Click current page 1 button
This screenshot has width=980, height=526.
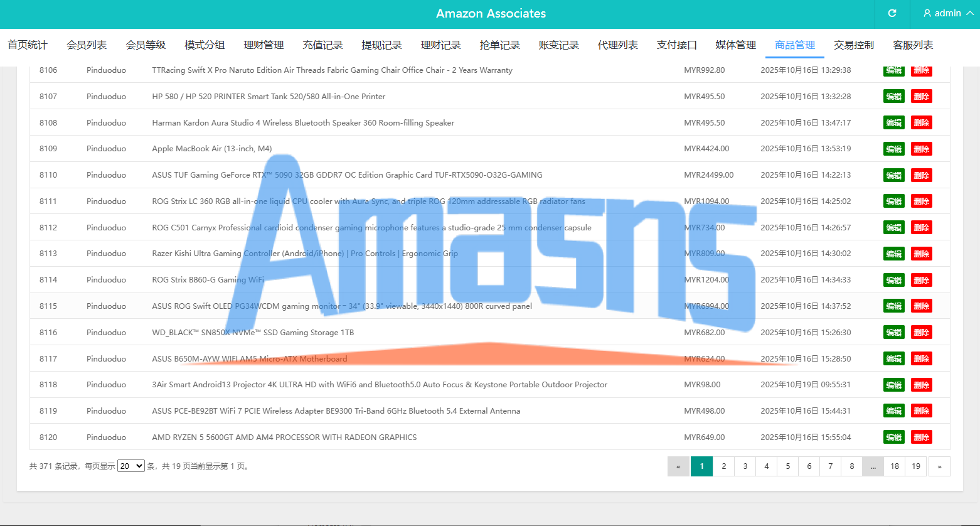click(x=702, y=466)
